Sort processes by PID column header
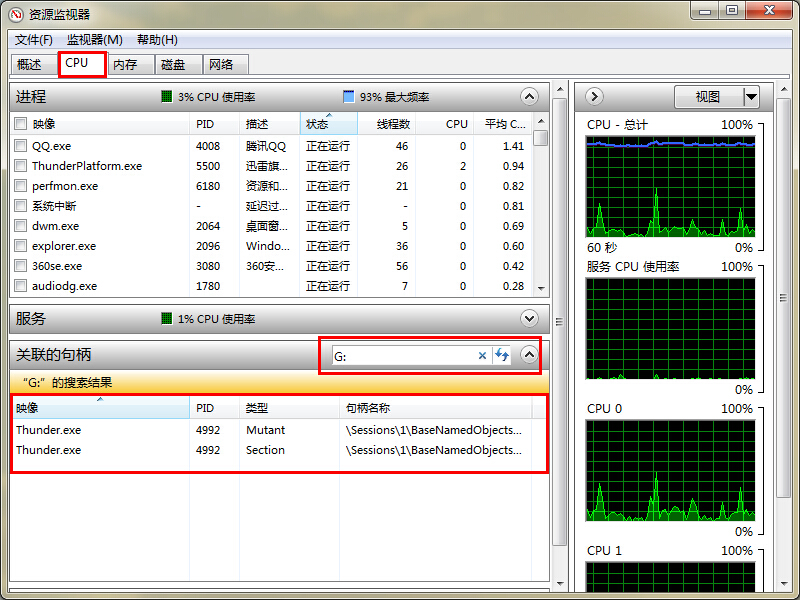The image size is (800, 600). (x=214, y=124)
